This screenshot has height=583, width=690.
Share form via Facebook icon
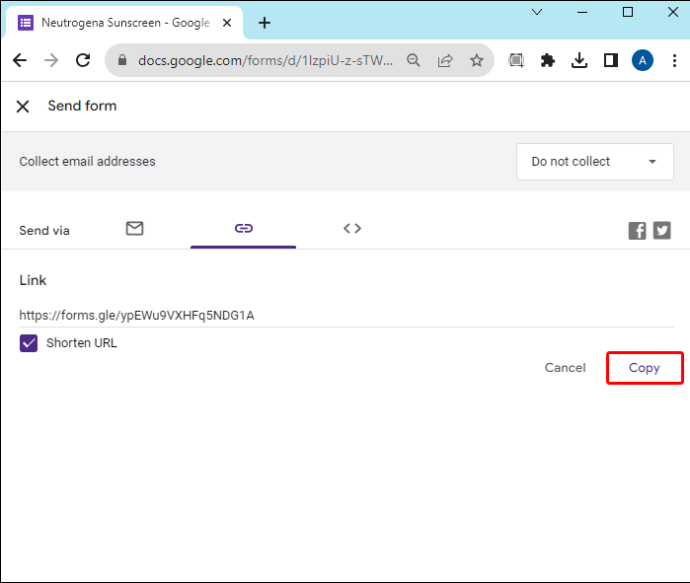point(637,231)
